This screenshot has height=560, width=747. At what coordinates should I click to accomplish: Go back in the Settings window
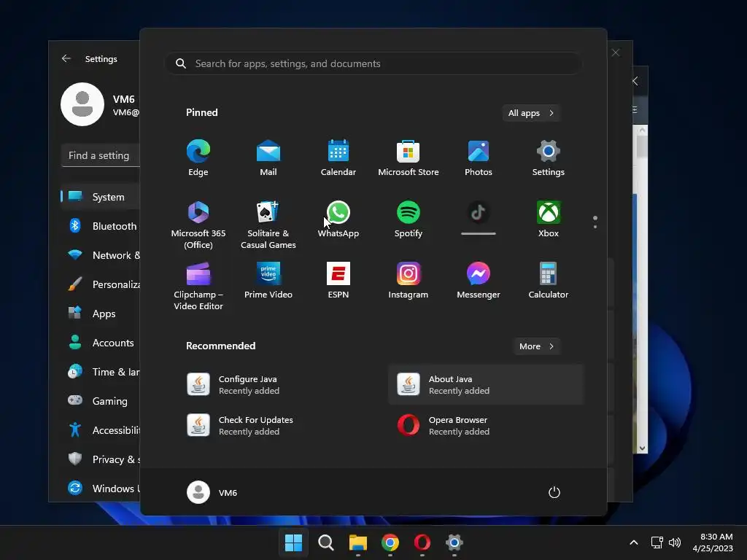tap(66, 58)
